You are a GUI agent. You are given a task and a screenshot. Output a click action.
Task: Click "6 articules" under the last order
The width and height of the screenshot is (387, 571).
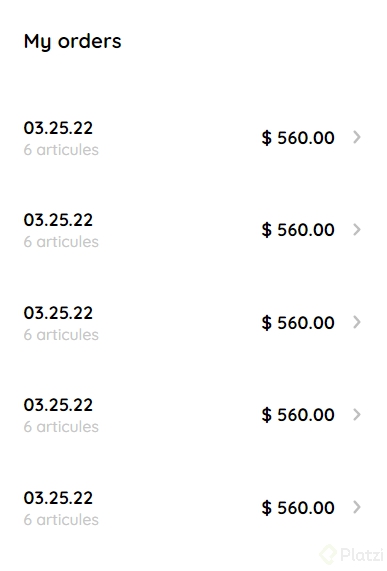(x=61, y=520)
